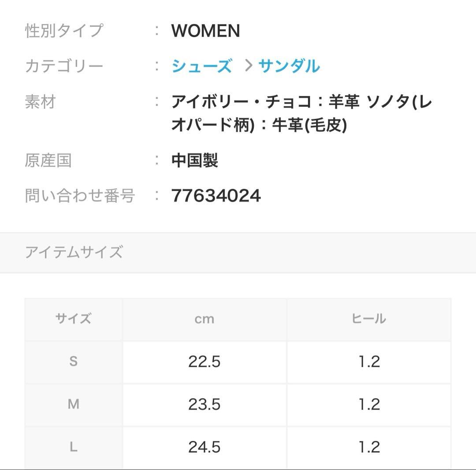Select the S size row label
This screenshot has height=470, width=476.
point(73,362)
